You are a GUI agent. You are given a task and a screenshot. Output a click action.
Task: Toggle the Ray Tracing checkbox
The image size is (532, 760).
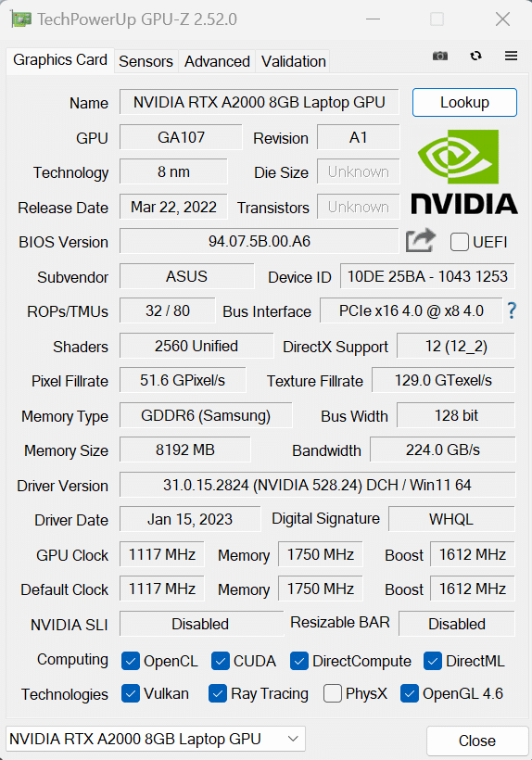(218, 693)
